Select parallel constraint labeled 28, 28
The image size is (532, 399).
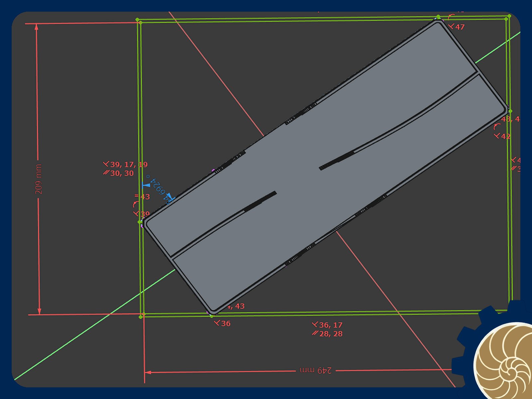coord(328,333)
